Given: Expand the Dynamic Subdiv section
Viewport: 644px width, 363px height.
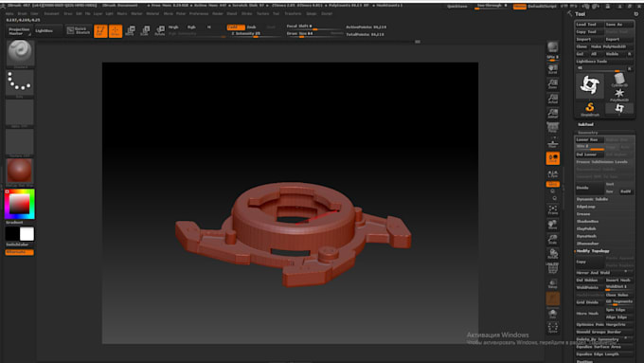Looking at the screenshot, I should [592, 199].
